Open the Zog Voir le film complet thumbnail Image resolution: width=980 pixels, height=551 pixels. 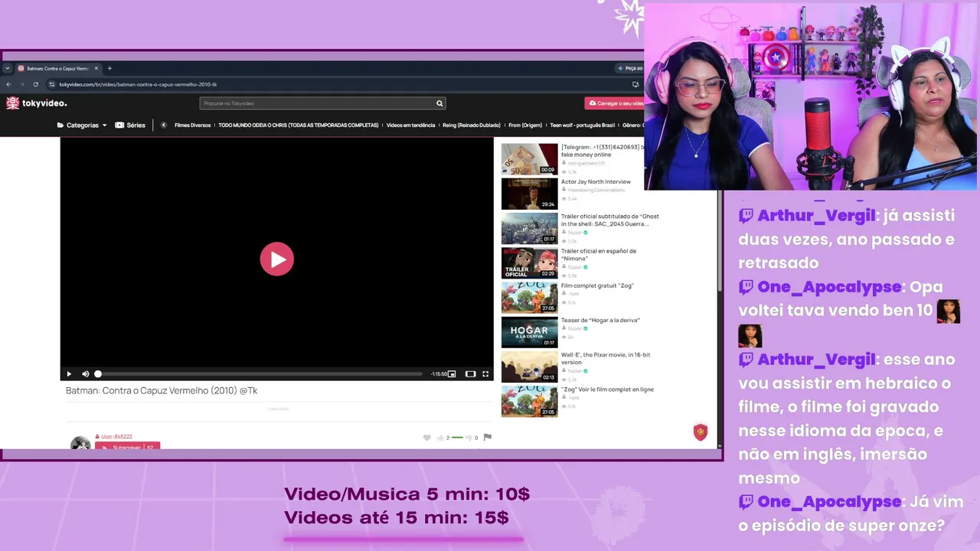click(x=530, y=402)
